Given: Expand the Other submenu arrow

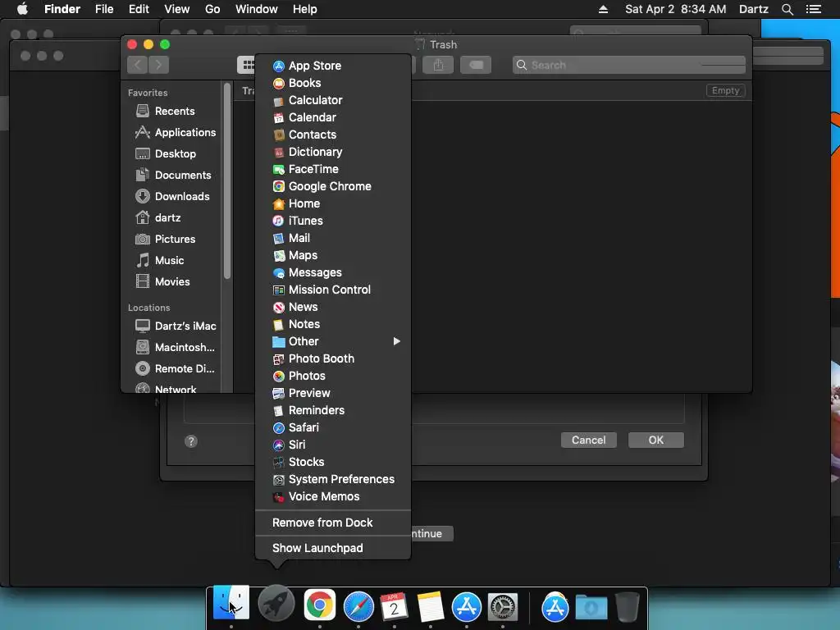Looking at the screenshot, I should point(396,341).
